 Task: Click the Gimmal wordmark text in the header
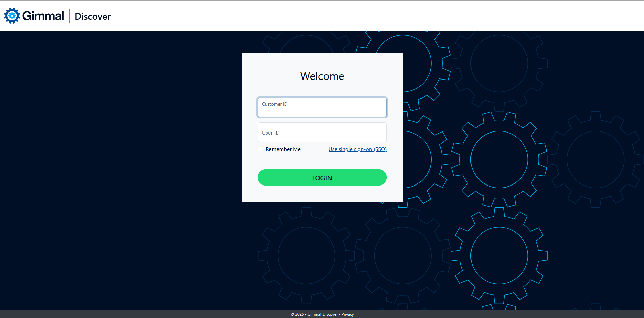[43, 15]
